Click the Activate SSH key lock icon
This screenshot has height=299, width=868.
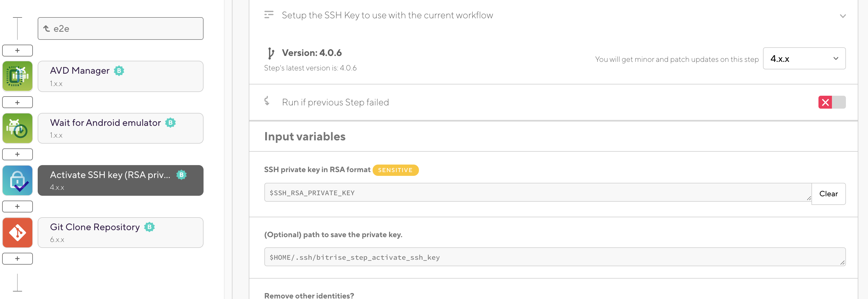(17, 180)
